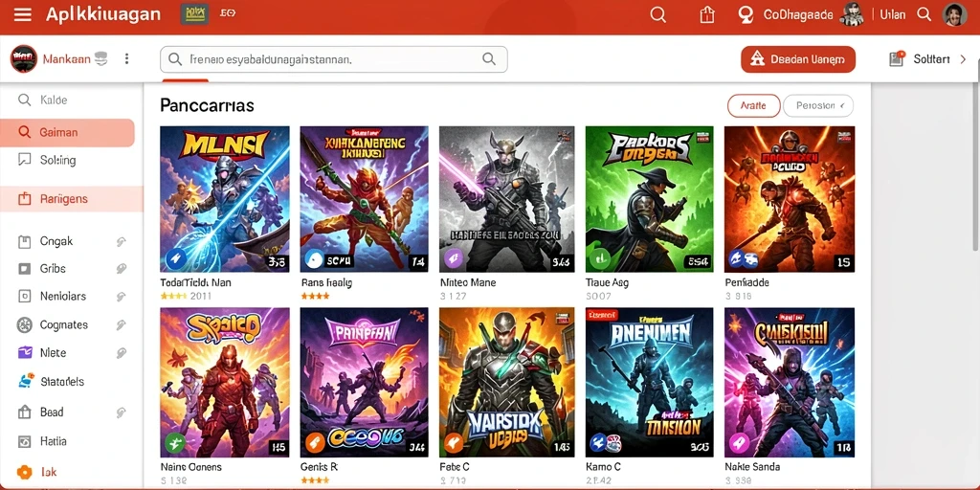This screenshot has height=490, width=980.
Task: Open the Penfiadde game cover
Action: pyautogui.click(x=790, y=199)
